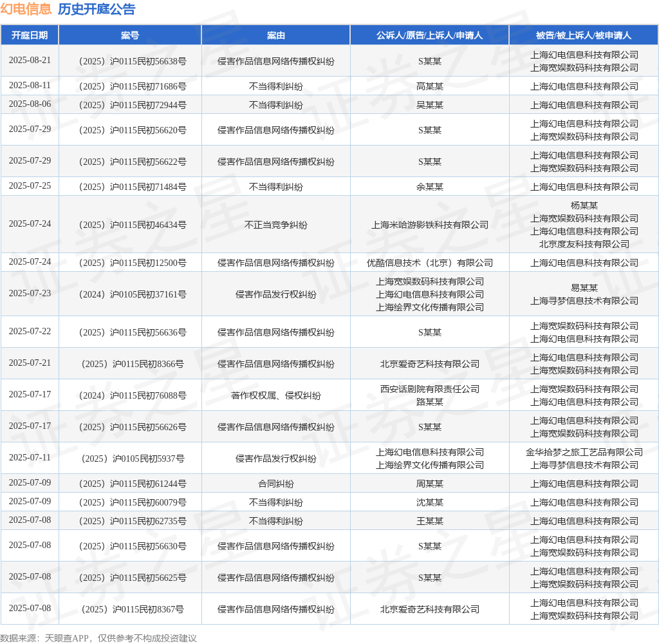Click case number (2025)沪0115民初56638号
Viewport: 659px width, 644px height.
tap(133, 61)
